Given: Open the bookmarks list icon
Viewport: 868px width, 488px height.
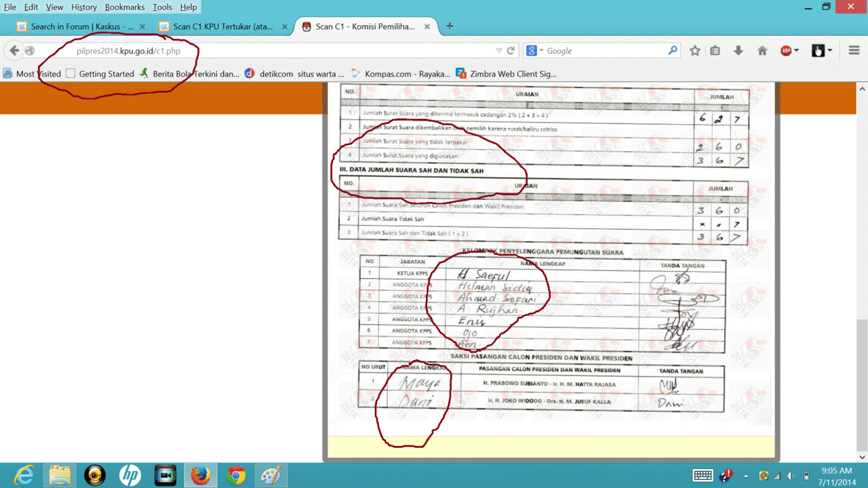Looking at the screenshot, I should point(715,51).
